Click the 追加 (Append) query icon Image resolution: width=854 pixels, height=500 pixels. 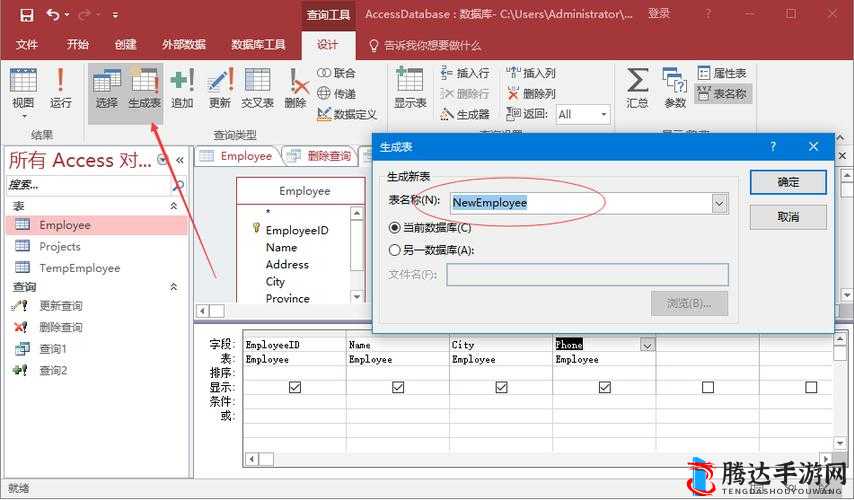coord(182,89)
